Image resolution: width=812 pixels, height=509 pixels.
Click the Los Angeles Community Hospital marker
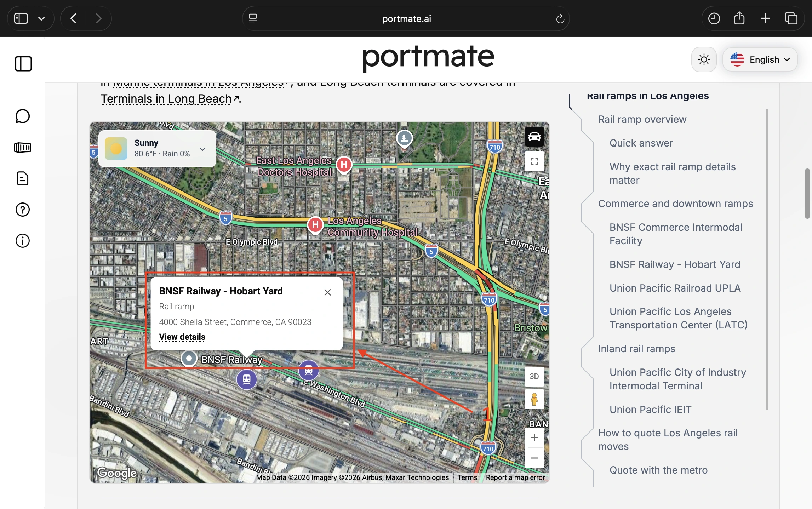[x=315, y=225]
